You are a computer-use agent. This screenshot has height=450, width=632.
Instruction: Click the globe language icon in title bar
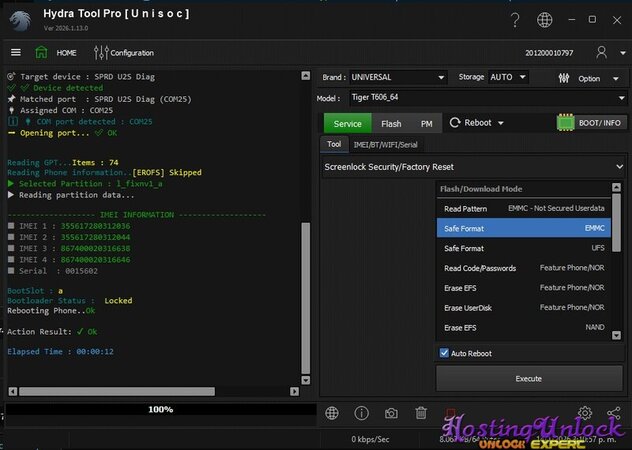click(x=545, y=20)
